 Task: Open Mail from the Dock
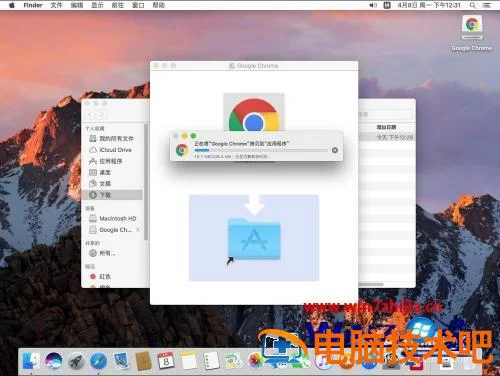121,361
